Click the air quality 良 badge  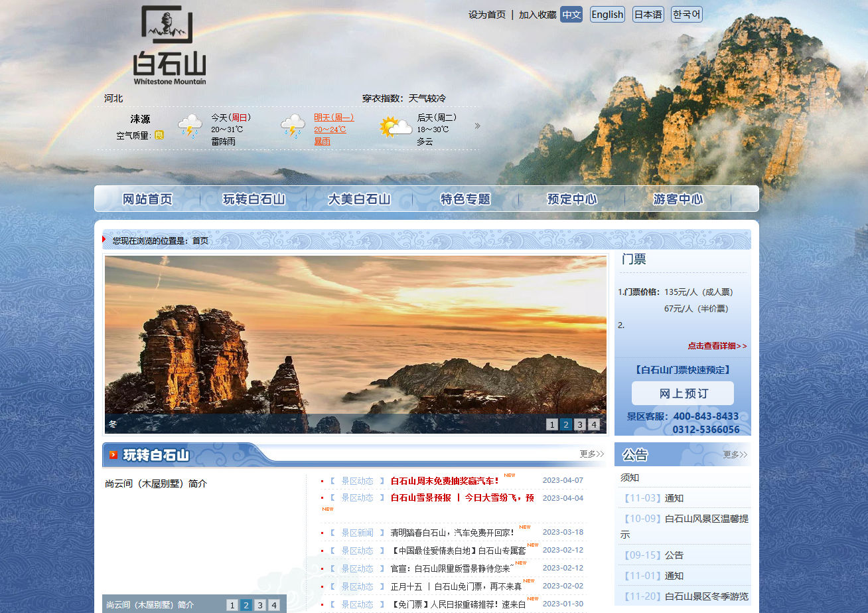pos(161,133)
